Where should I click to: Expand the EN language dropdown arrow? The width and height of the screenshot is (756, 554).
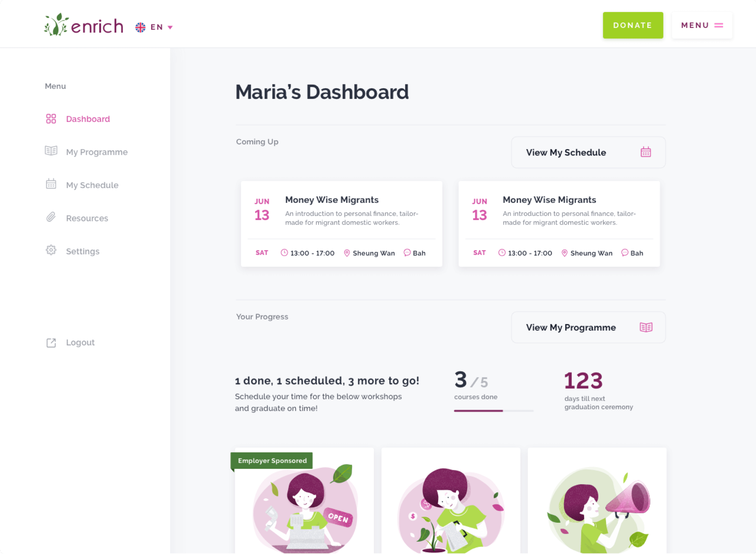point(170,27)
